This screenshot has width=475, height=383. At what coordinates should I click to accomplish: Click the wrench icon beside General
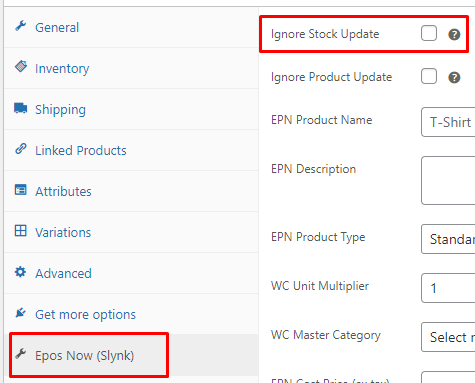[x=21, y=26]
